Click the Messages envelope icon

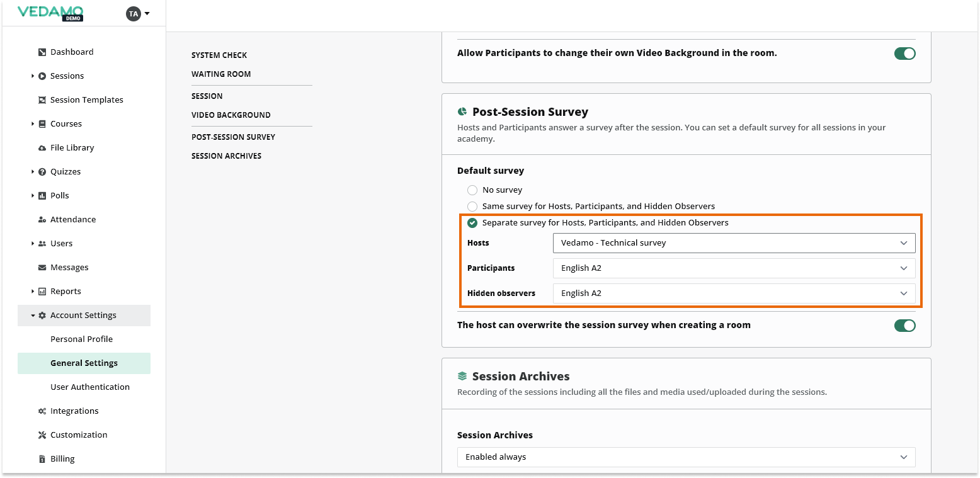[x=42, y=268]
